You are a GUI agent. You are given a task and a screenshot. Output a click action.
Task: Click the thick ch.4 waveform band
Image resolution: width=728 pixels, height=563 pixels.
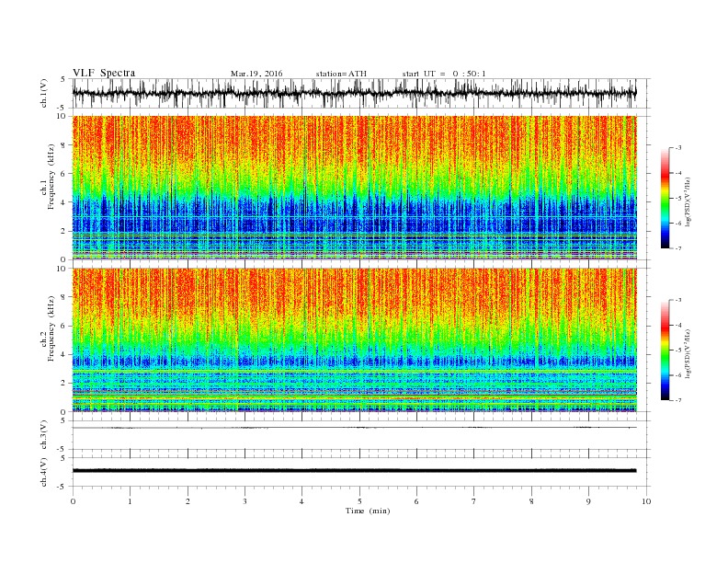point(354,471)
